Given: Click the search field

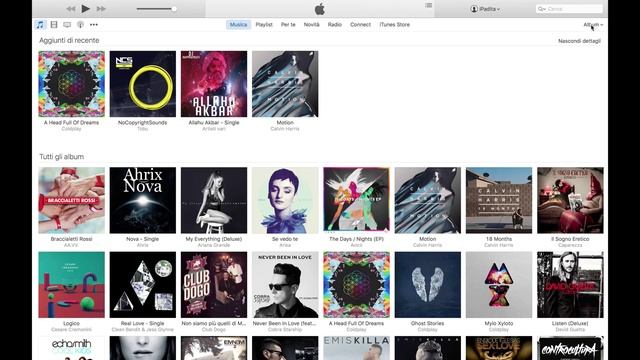Looking at the screenshot, I should 569,9.
